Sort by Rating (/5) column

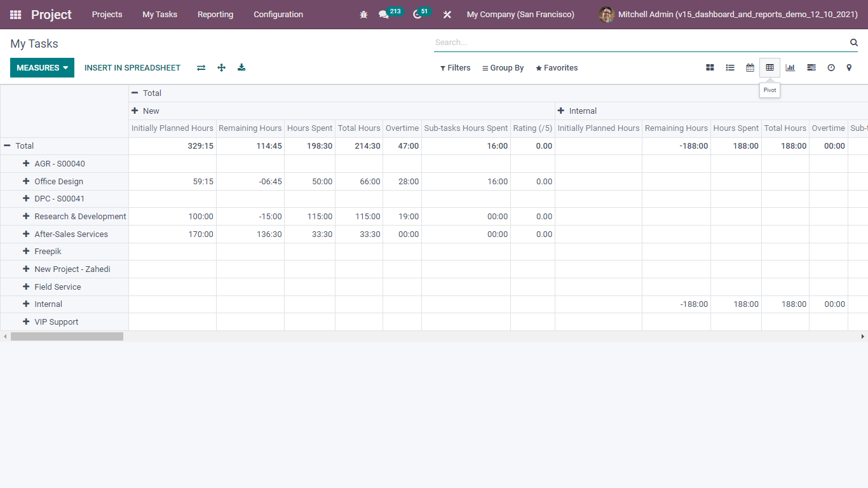click(532, 128)
